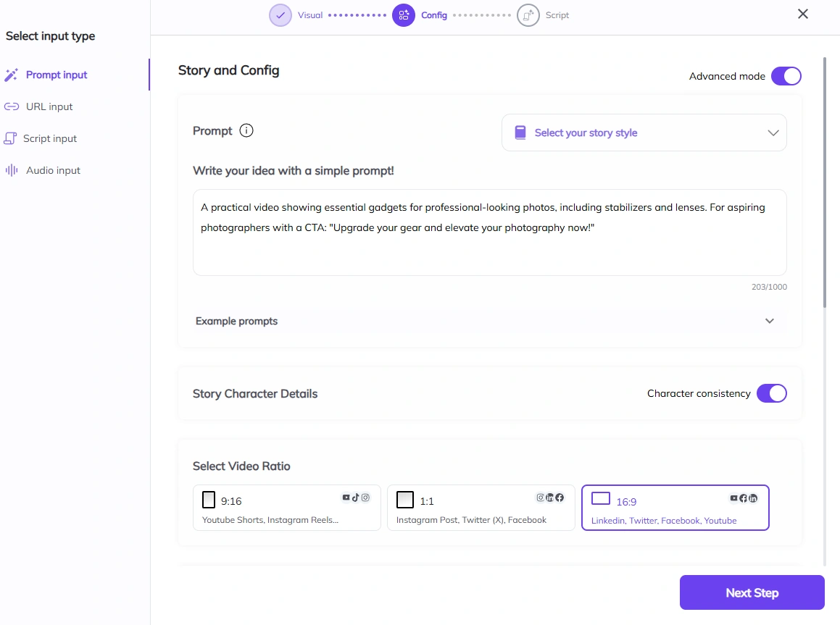Click Story Character Details heading
This screenshot has height=625, width=840.
(255, 394)
